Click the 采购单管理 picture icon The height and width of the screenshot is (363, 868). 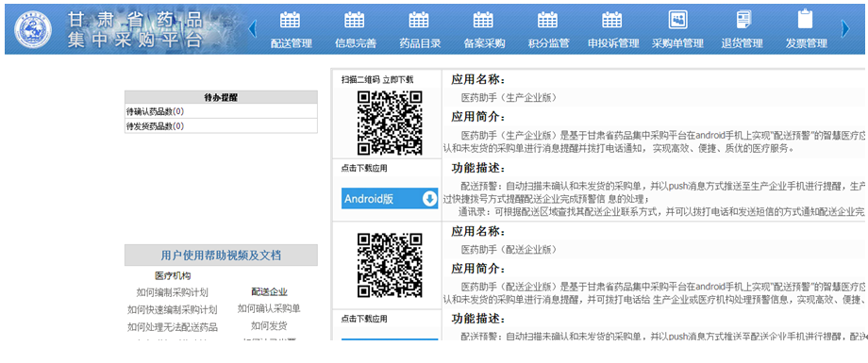677,20
